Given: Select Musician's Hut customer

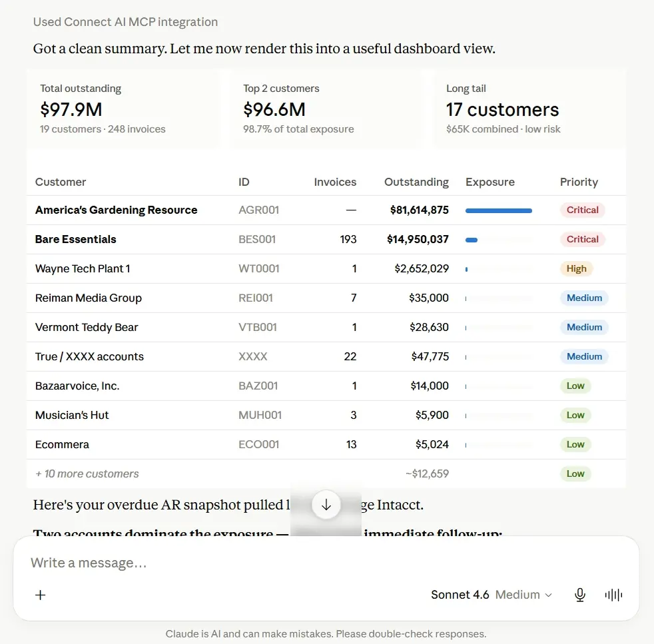Looking at the screenshot, I should [72, 415].
